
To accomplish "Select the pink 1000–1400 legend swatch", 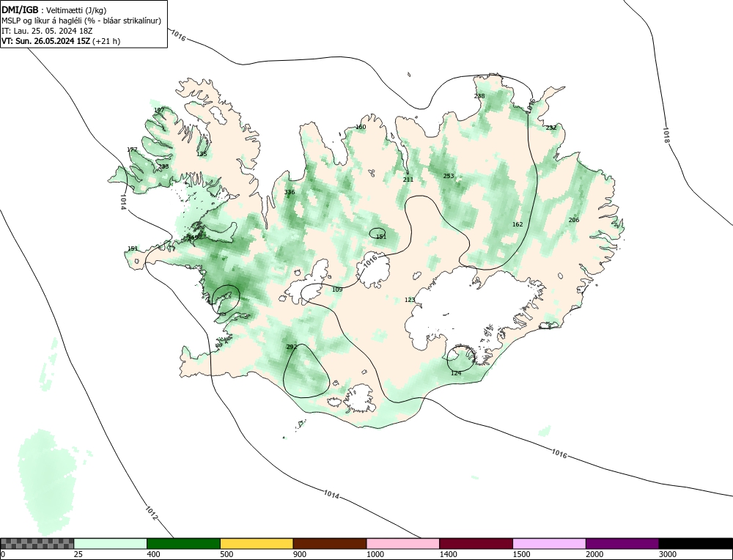I will (403, 543).
